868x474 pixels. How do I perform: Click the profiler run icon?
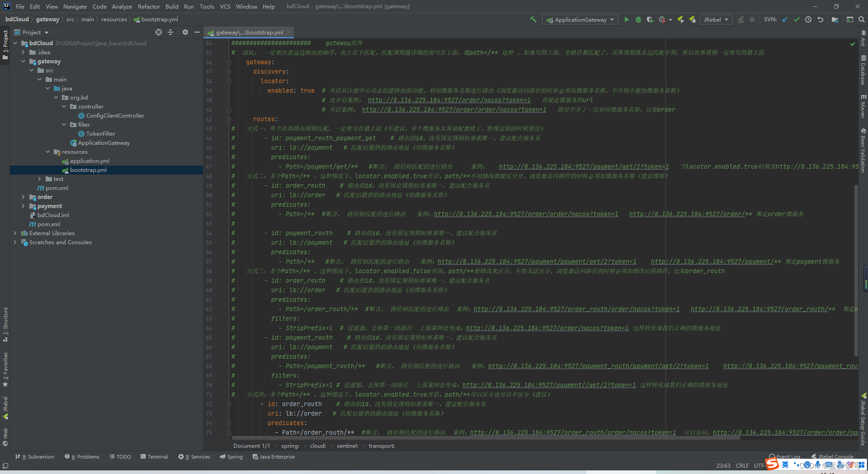662,19
